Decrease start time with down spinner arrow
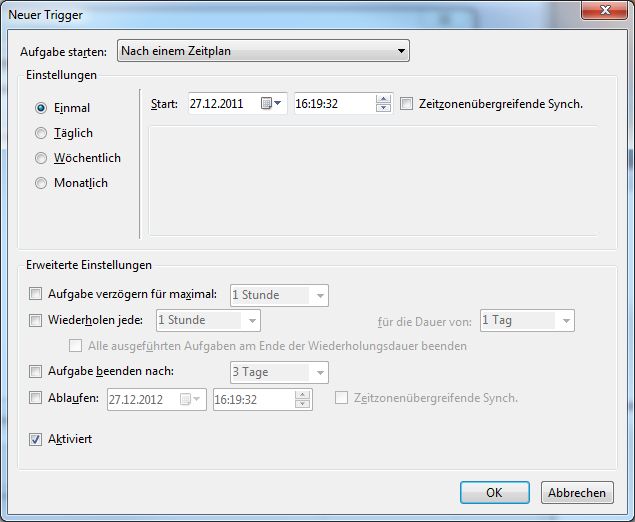The width and height of the screenshot is (635, 522). coord(383,108)
